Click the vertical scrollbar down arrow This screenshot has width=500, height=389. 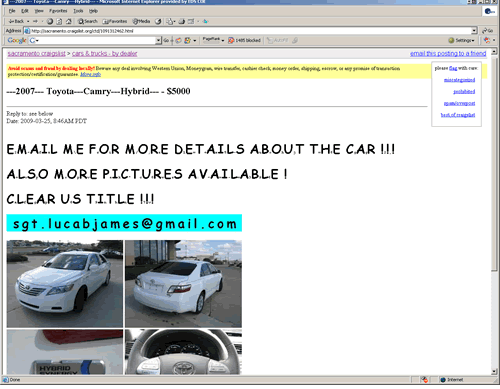[494, 372]
